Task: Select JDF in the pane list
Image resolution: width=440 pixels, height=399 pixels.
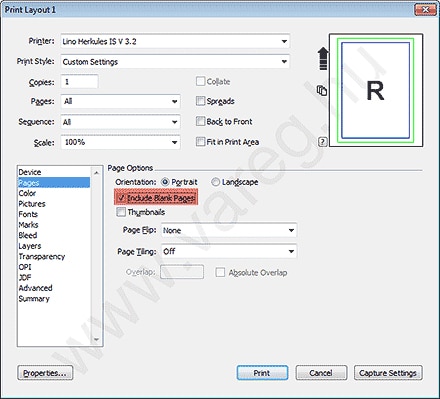Action: (x=54, y=277)
